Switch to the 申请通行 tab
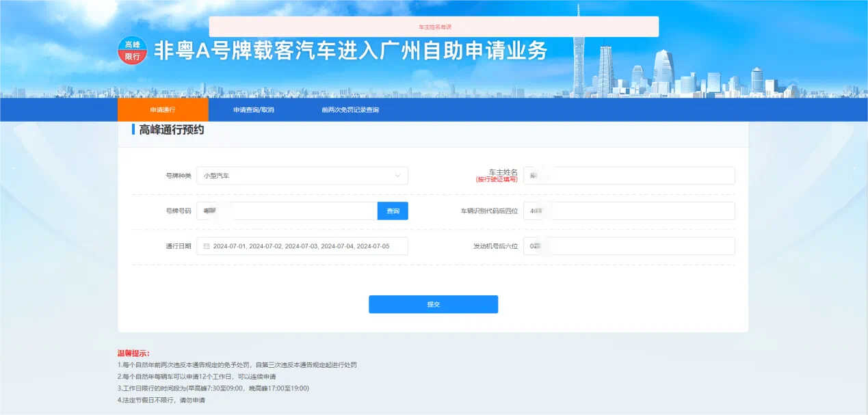 click(x=163, y=110)
